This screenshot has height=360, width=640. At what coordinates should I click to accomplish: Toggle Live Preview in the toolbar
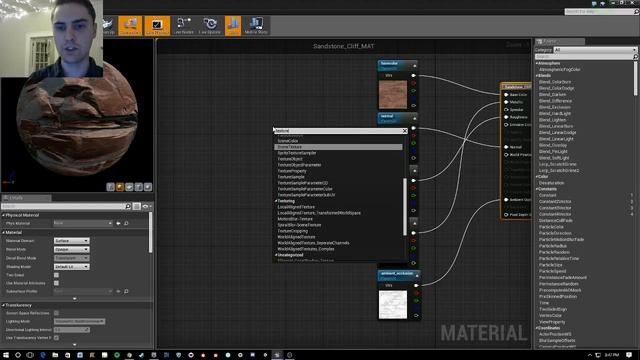157,26
